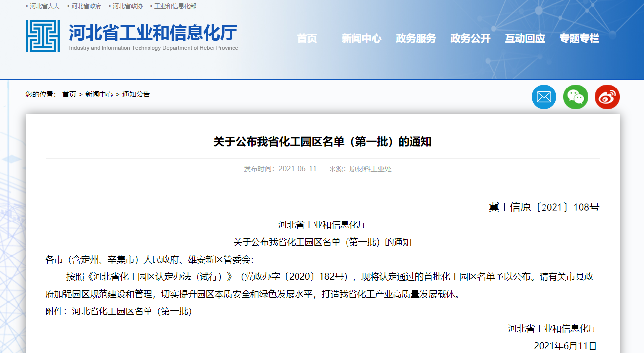Click the blue email envelope icon
Viewport: 644px width, 353px height.
click(544, 97)
